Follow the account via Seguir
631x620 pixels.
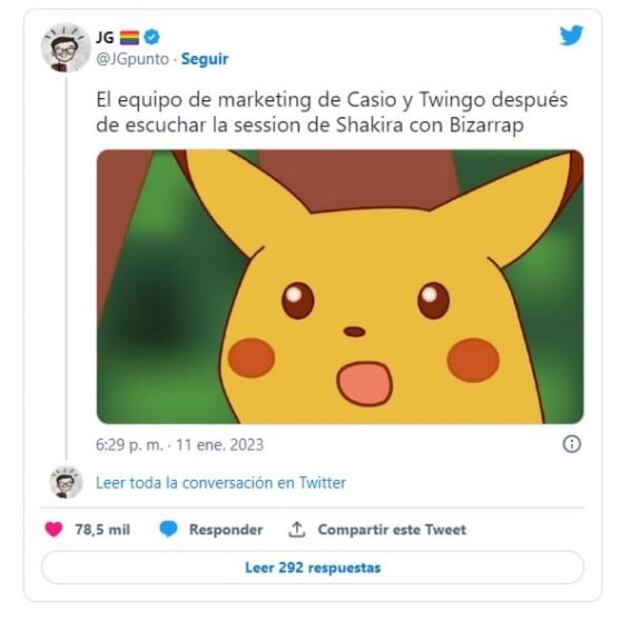204,59
